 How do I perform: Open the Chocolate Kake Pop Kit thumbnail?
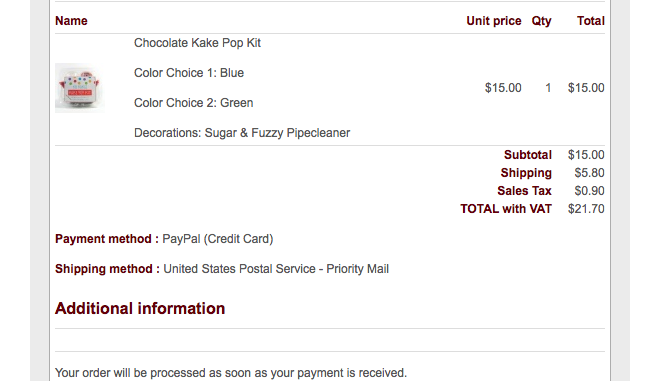pos(80,88)
